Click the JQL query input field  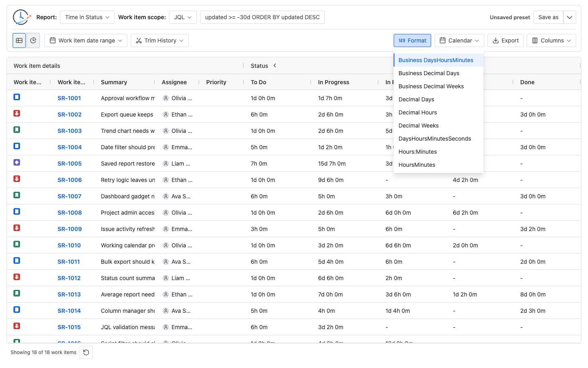[x=262, y=17]
